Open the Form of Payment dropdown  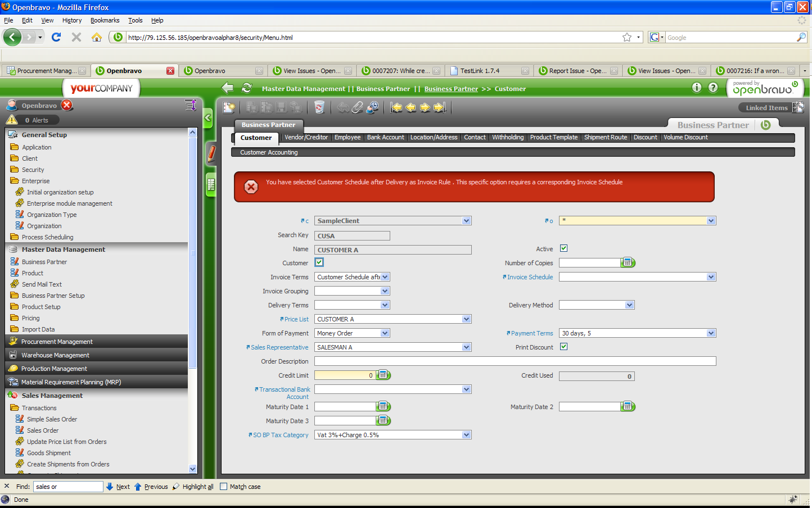pos(385,333)
